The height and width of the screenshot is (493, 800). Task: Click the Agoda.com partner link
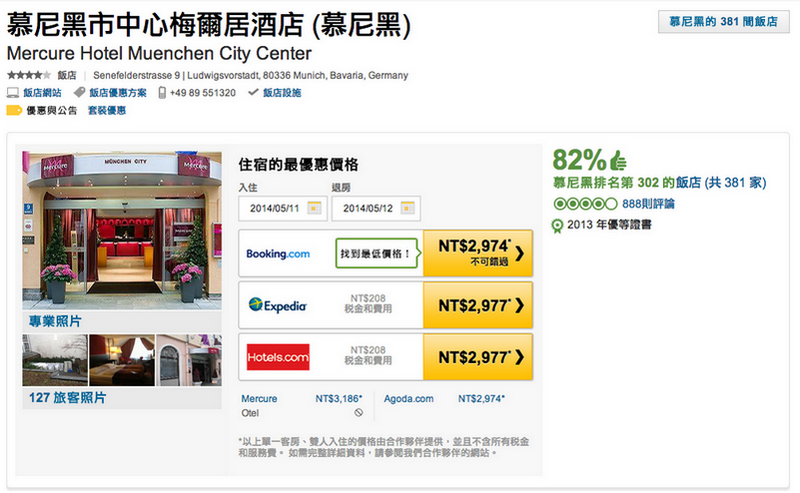(x=409, y=399)
